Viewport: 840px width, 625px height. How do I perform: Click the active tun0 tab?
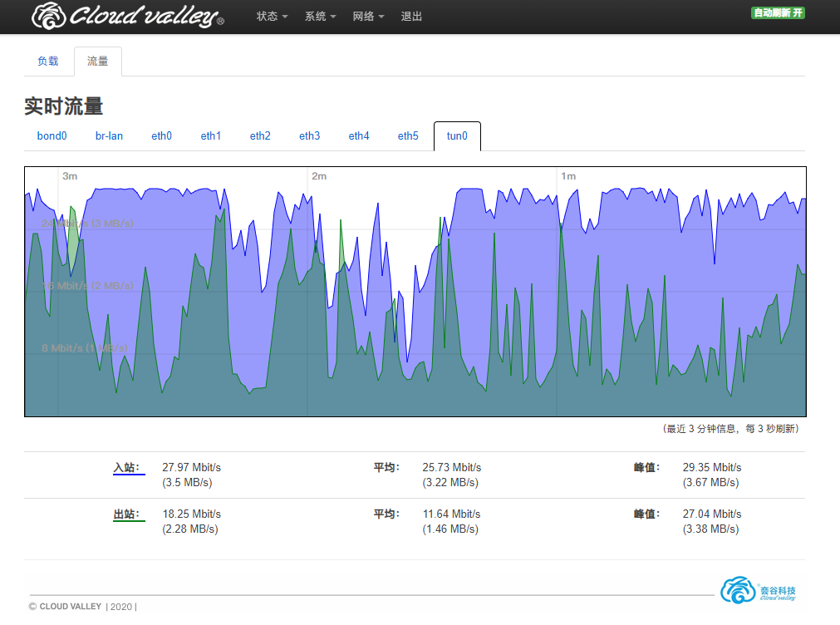457,136
